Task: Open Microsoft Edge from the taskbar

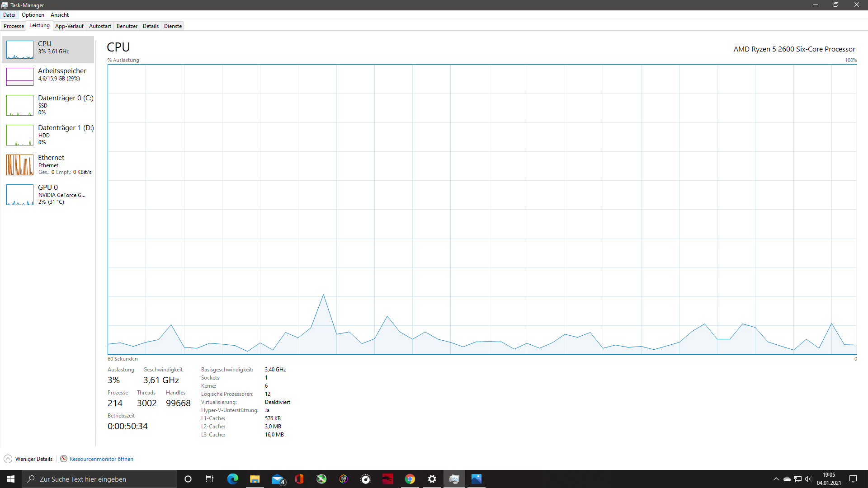Action: [232, 479]
